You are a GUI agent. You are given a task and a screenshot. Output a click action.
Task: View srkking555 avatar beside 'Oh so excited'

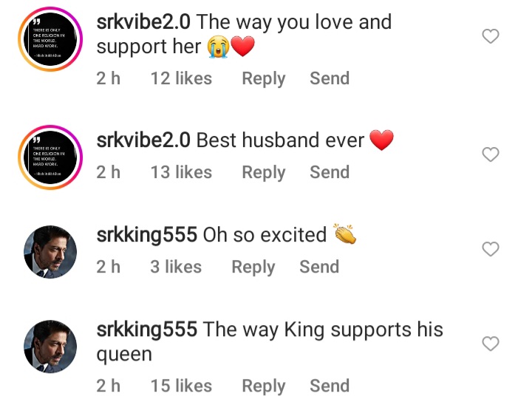click(50, 252)
